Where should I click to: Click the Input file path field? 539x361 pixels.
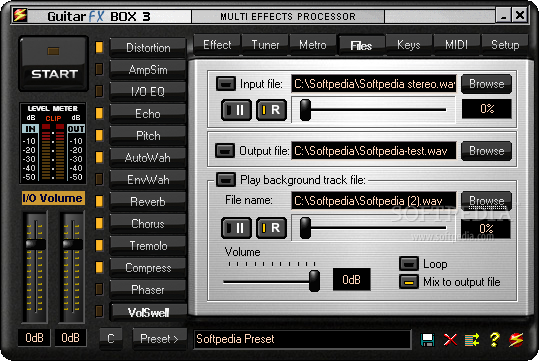[374, 84]
